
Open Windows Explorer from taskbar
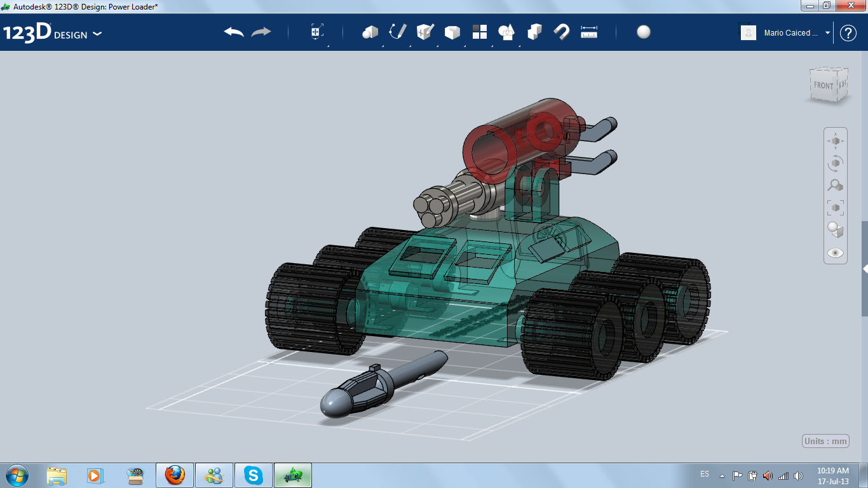57,475
